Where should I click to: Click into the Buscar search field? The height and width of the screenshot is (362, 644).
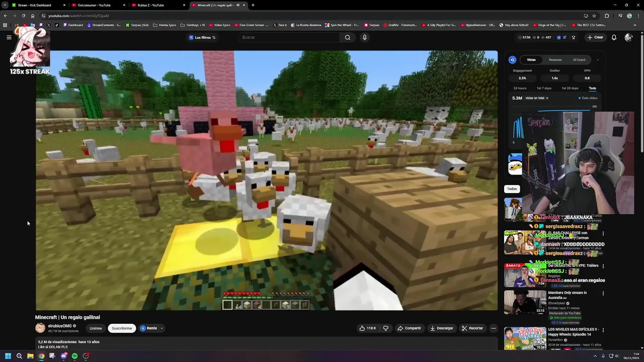click(289, 37)
